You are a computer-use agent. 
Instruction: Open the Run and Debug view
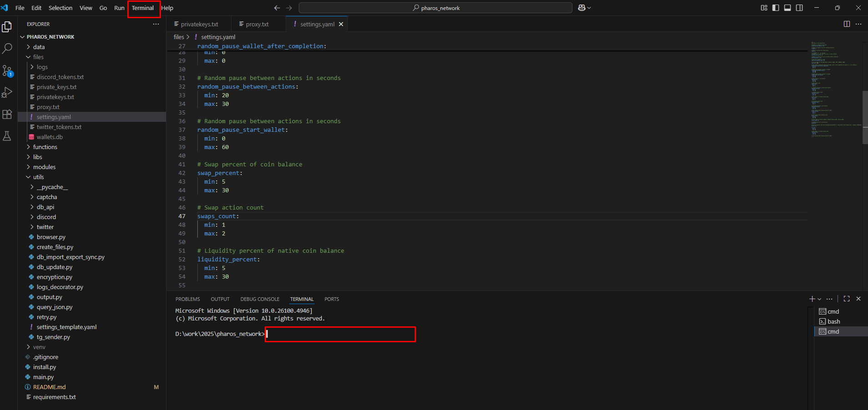[7, 92]
